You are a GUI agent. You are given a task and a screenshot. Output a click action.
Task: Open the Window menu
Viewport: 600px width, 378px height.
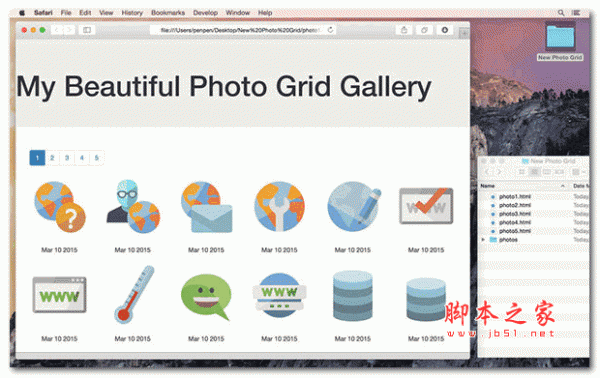(x=238, y=13)
